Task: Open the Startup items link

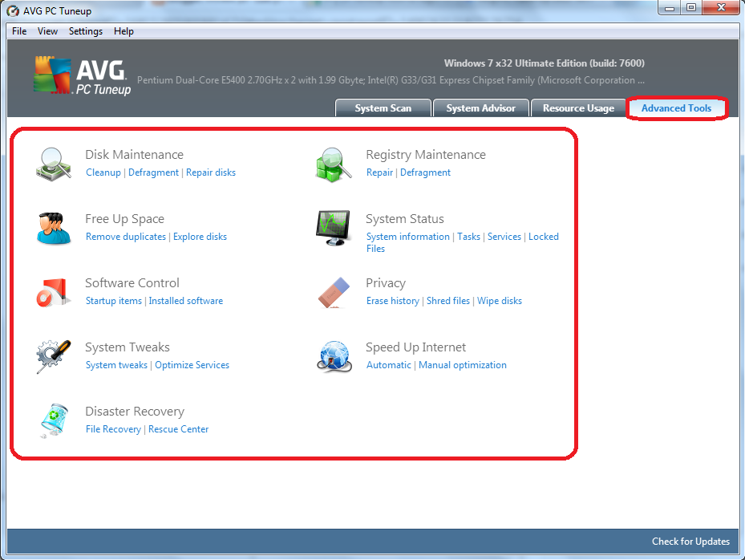Action: 114,301
